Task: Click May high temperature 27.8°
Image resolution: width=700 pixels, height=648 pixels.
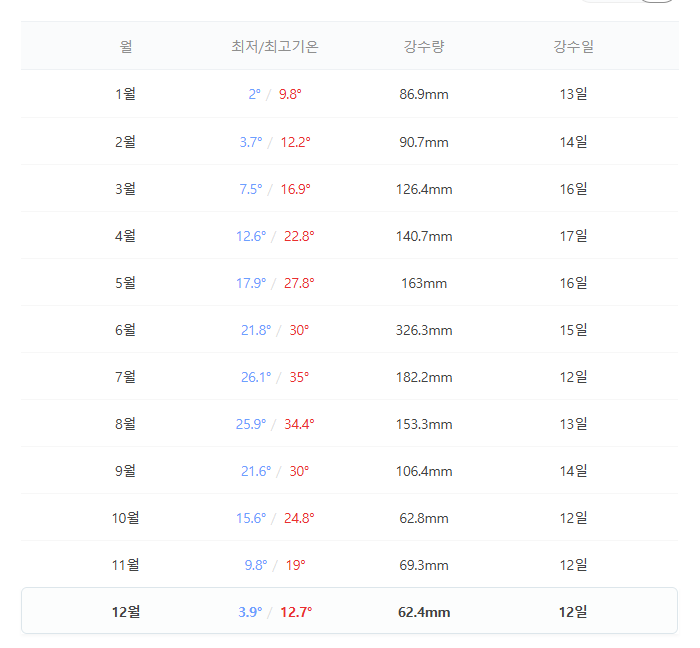Action: [x=299, y=283]
